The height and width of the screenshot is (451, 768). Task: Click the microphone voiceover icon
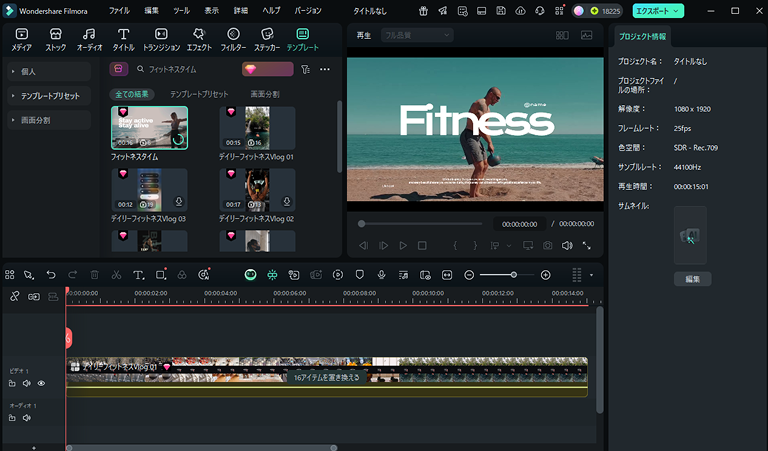coord(382,275)
